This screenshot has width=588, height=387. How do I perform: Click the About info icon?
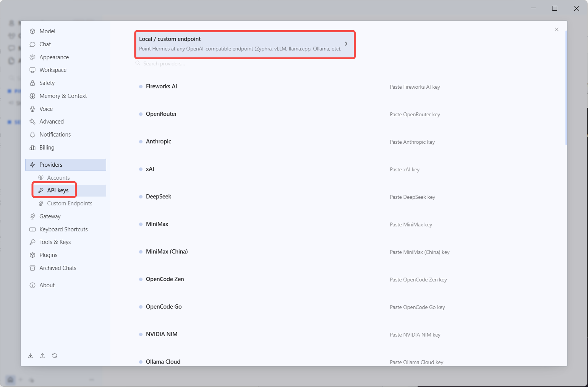click(x=32, y=285)
